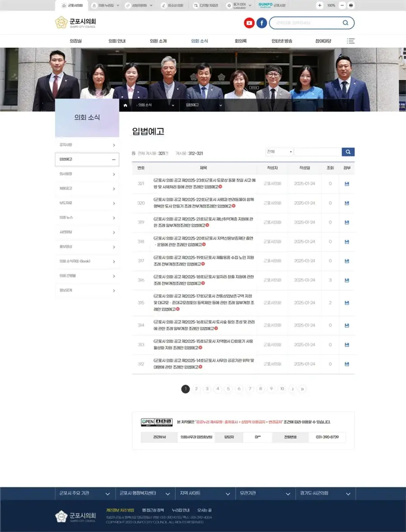Click the magnifier icon in header search

345,23
